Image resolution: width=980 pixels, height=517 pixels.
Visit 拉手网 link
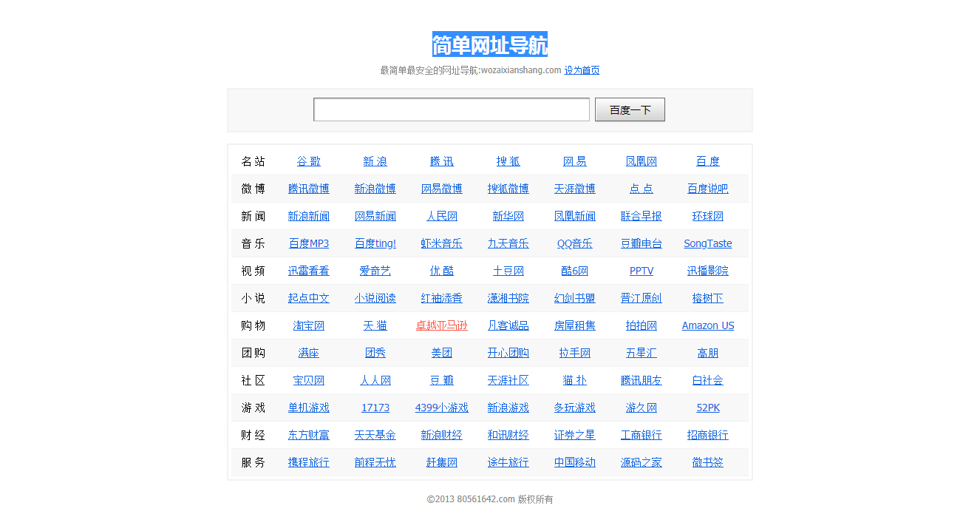tap(575, 353)
